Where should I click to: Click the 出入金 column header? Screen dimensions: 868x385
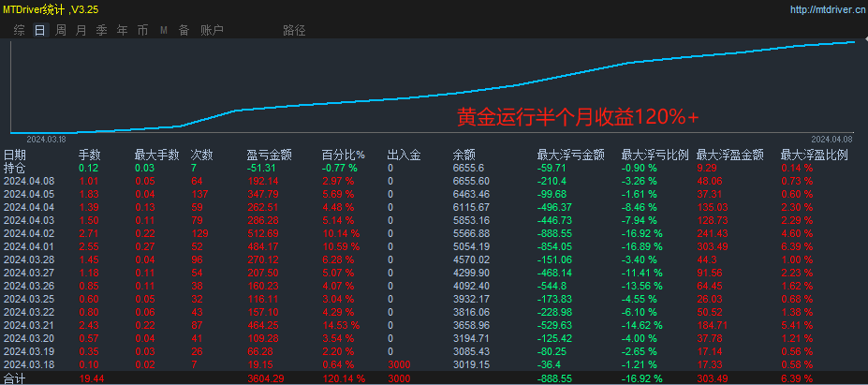point(405,155)
